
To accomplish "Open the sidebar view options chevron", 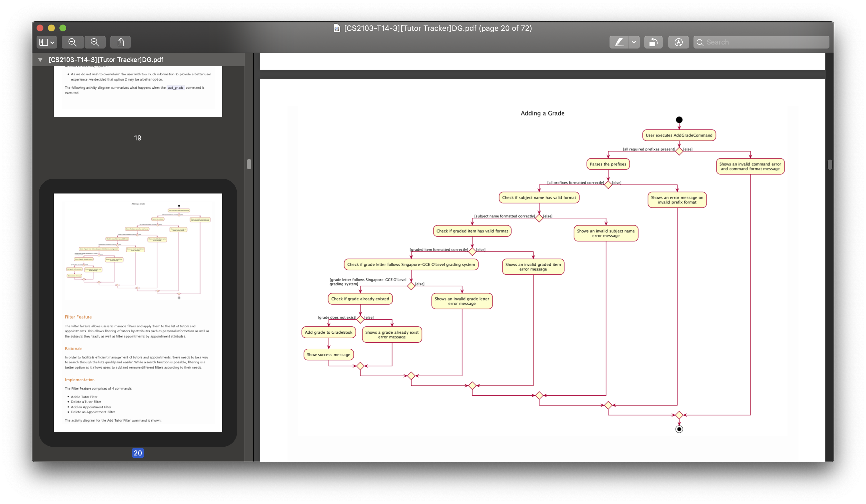I will coord(52,43).
